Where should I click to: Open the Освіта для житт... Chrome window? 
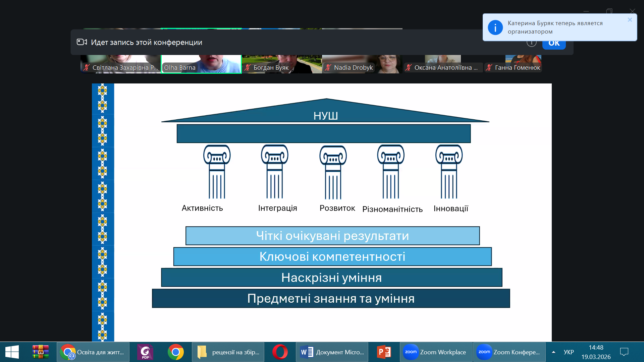coord(93,352)
